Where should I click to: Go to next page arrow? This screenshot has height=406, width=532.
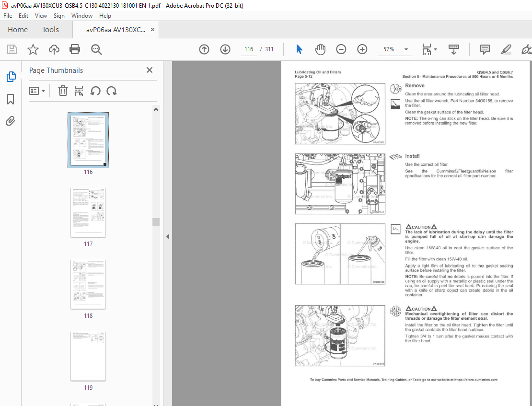pos(225,49)
